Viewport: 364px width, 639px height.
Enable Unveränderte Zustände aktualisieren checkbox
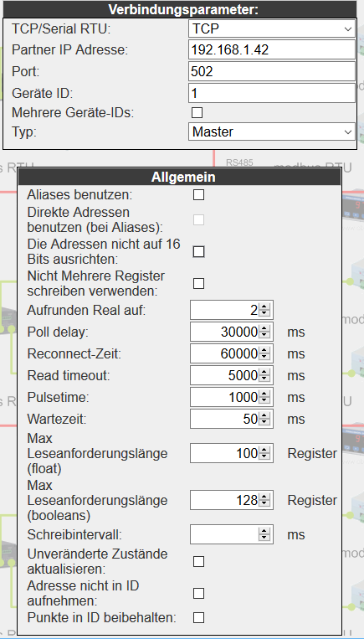pos(198,562)
